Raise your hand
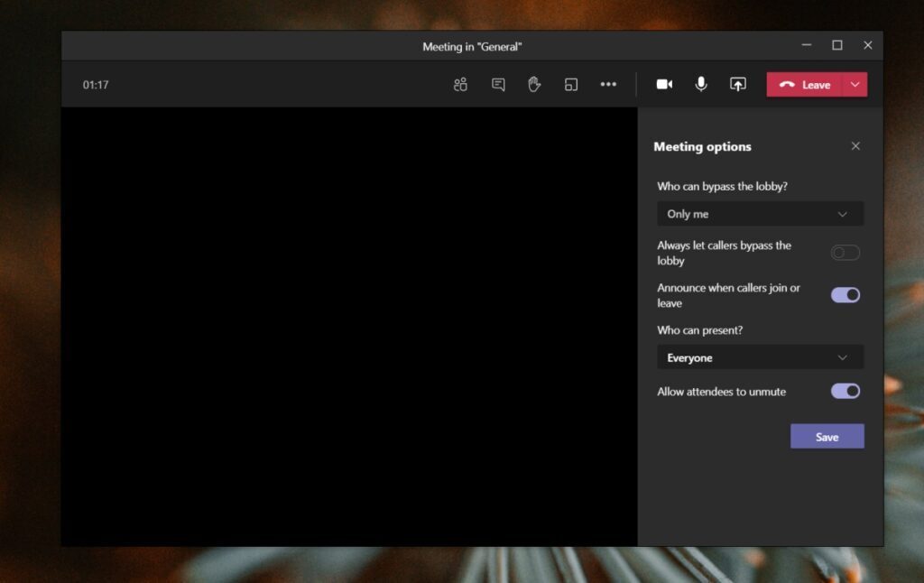Screen dimensions: 924x583 [x=533, y=84]
